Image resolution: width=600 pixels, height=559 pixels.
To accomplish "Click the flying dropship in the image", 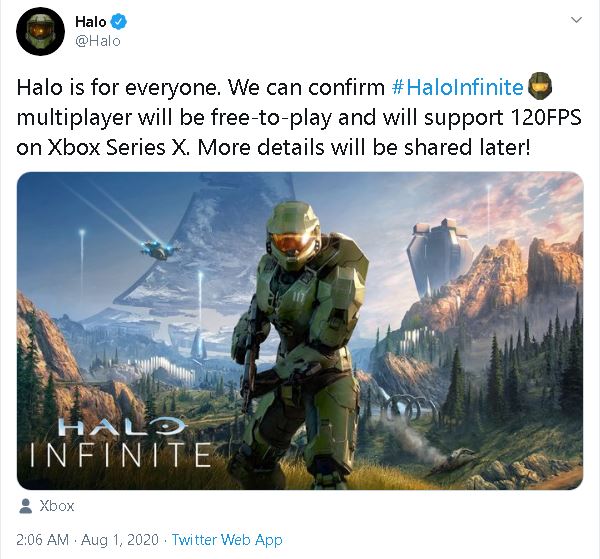I will (x=160, y=249).
